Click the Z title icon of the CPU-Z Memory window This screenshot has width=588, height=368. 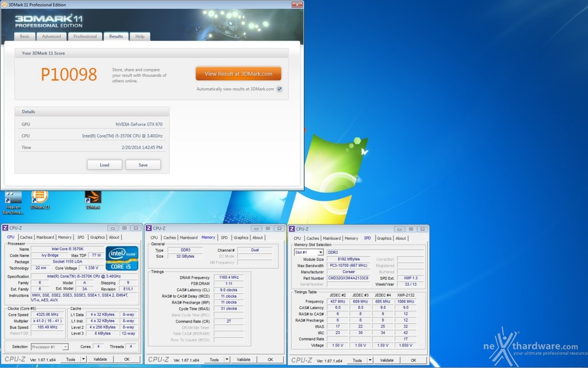149,228
